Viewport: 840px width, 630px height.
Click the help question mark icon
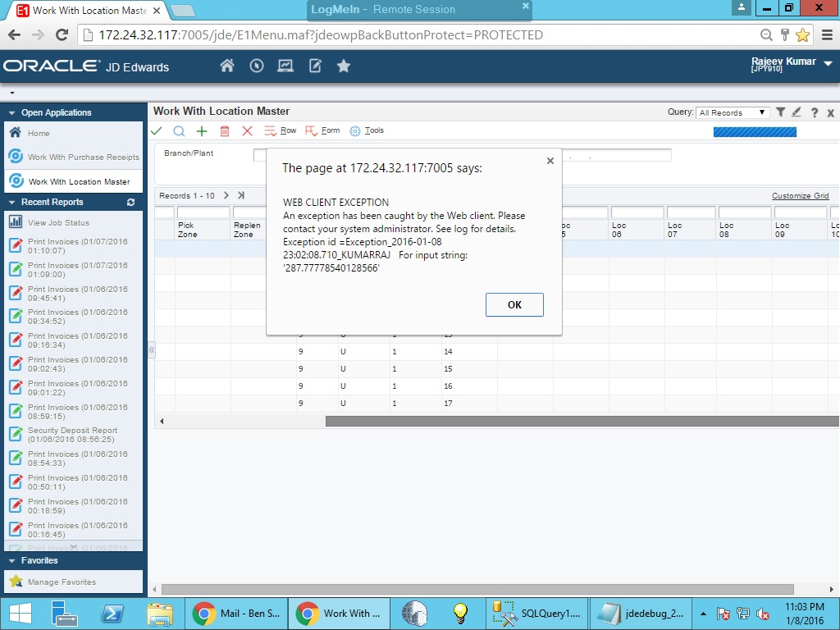(815, 112)
